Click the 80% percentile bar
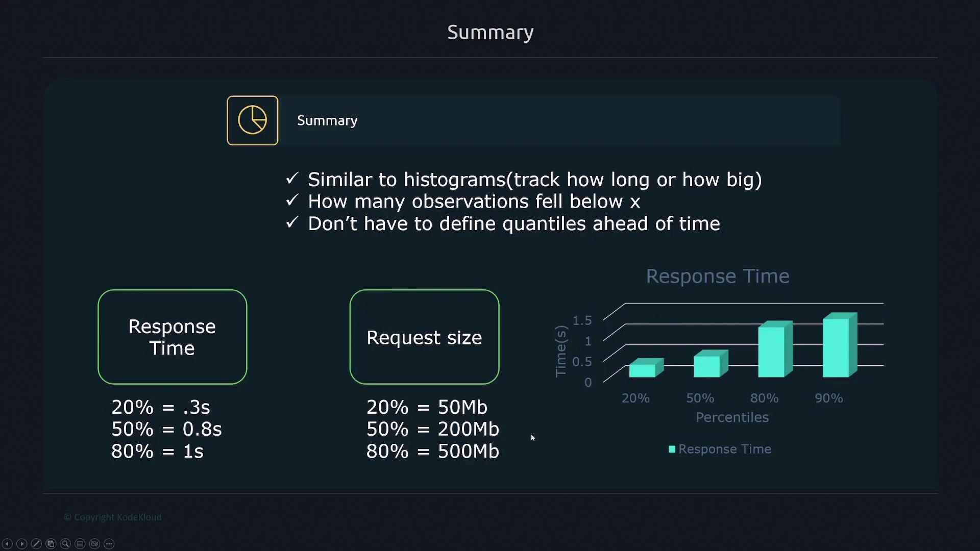The image size is (980, 551). click(x=772, y=351)
